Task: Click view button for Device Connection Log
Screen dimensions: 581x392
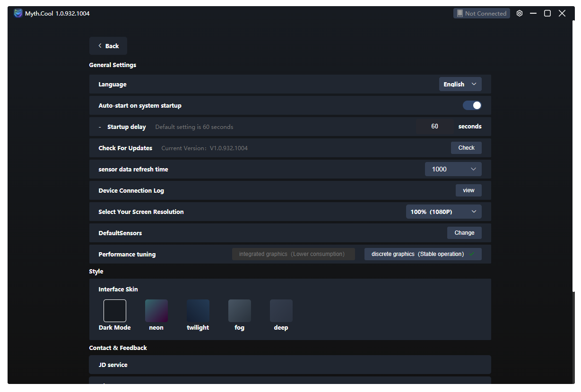Action: click(x=468, y=190)
